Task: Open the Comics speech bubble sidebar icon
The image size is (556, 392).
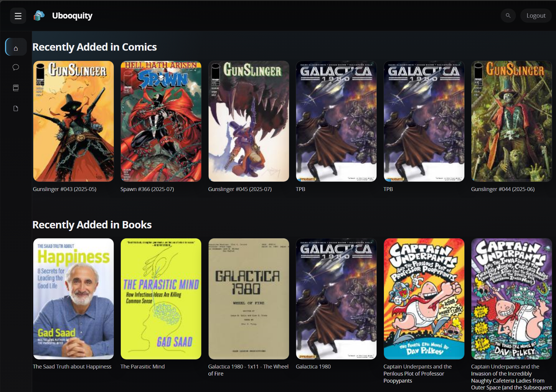Action: tap(16, 67)
